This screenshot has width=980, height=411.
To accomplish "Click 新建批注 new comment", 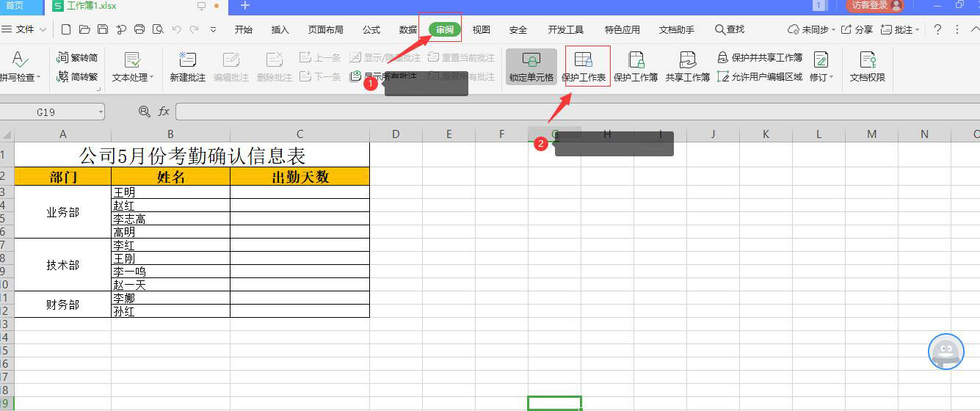I will click(188, 66).
